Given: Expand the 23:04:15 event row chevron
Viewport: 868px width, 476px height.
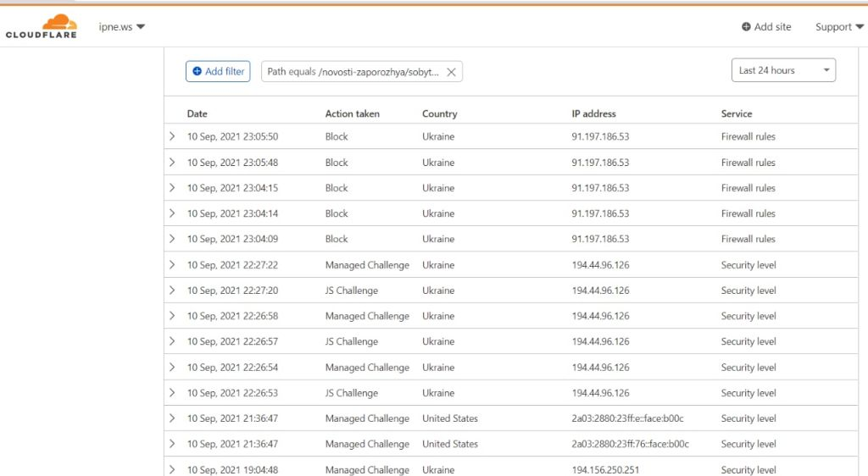Looking at the screenshot, I should (x=172, y=188).
